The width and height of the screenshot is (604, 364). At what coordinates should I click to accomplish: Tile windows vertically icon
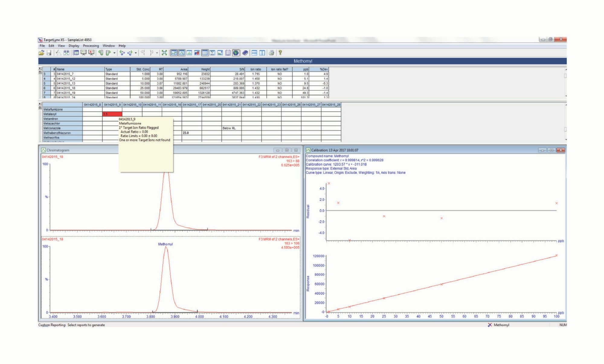click(262, 53)
